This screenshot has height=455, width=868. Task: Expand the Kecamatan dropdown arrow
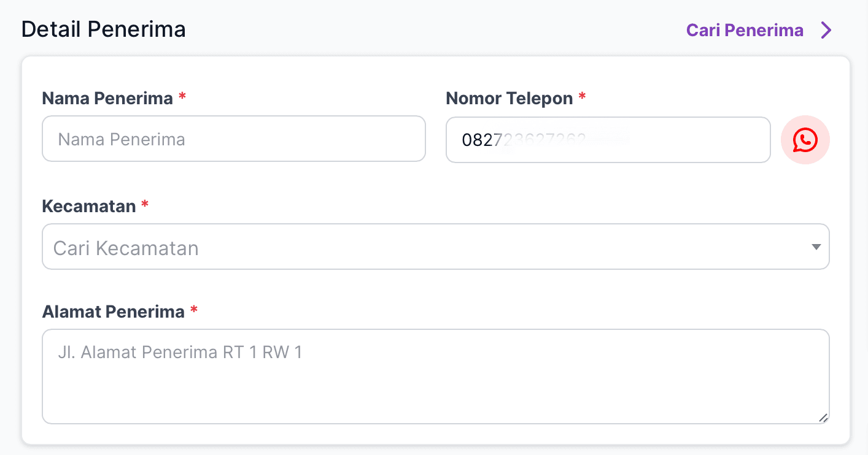point(816,247)
